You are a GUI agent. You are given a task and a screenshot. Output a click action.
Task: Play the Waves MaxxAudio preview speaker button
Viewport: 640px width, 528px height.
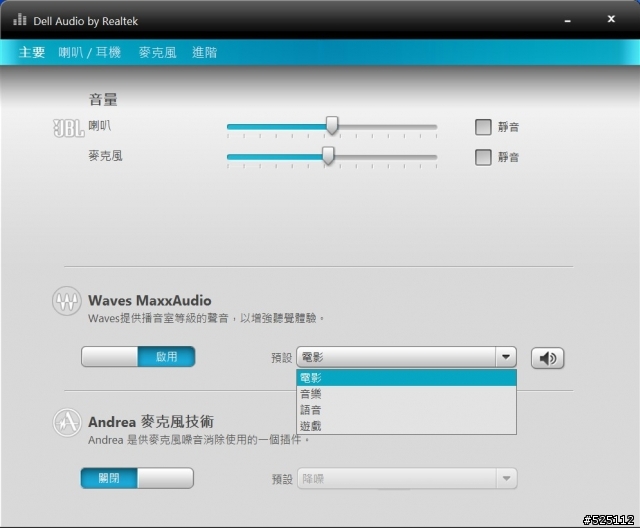coord(547,358)
